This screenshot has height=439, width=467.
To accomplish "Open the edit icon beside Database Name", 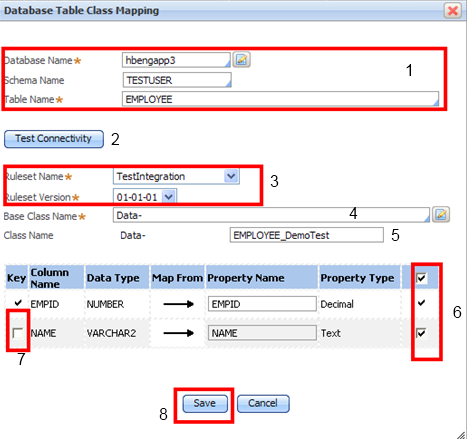I will pyautogui.click(x=242, y=60).
